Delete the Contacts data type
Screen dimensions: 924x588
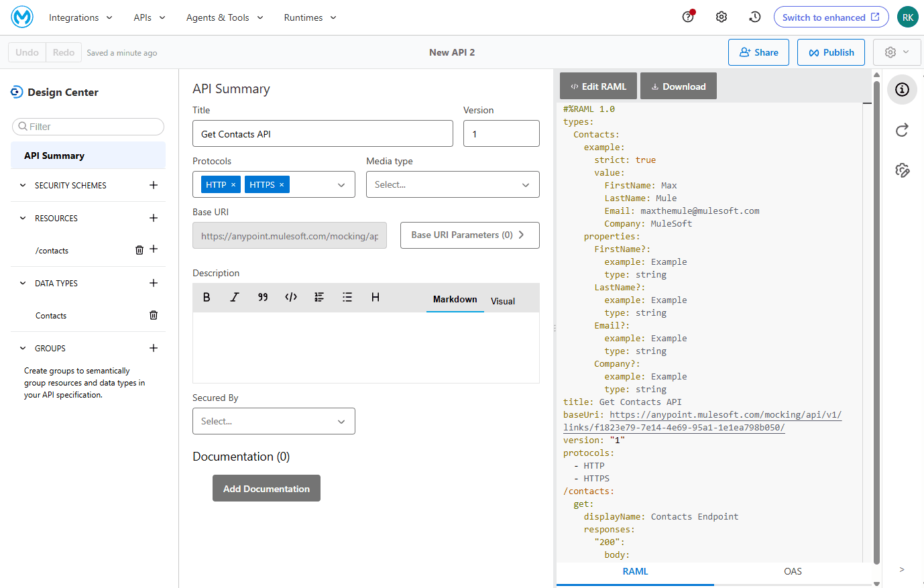click(x=154, y=315)
